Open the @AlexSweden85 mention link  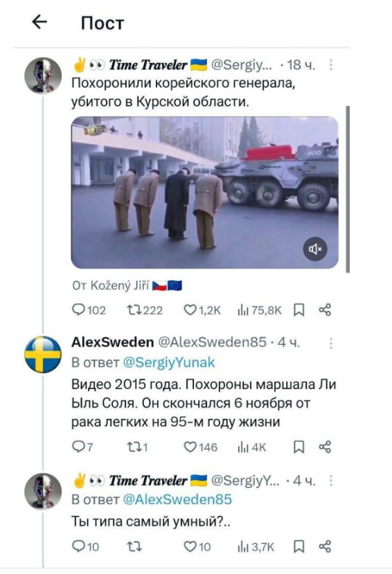177,499
